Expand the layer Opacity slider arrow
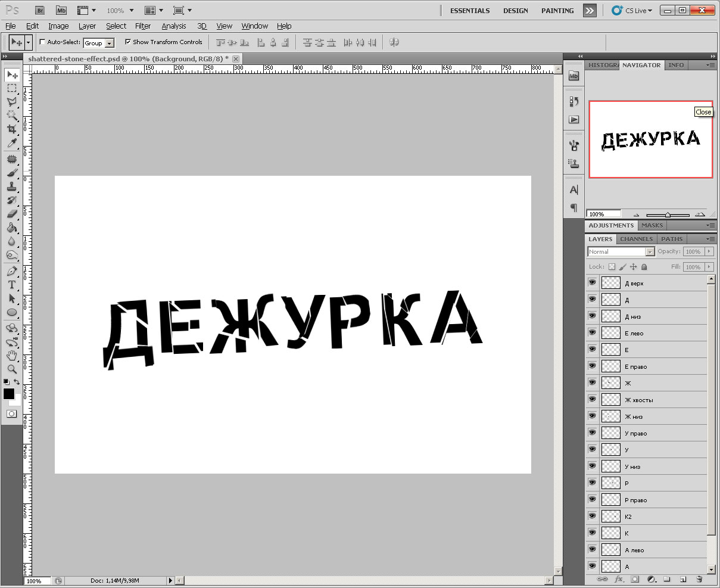The image size is (720, 588). tap(709, 252)
